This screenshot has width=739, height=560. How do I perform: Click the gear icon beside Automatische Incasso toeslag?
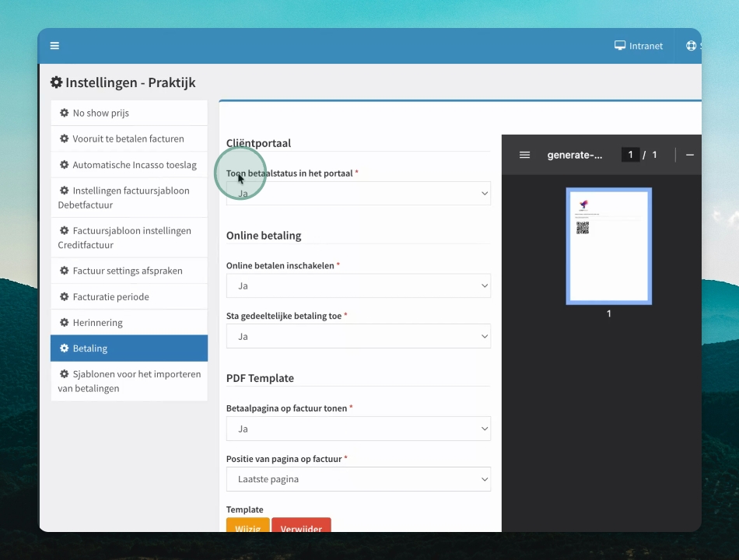[x=64, y=165]
